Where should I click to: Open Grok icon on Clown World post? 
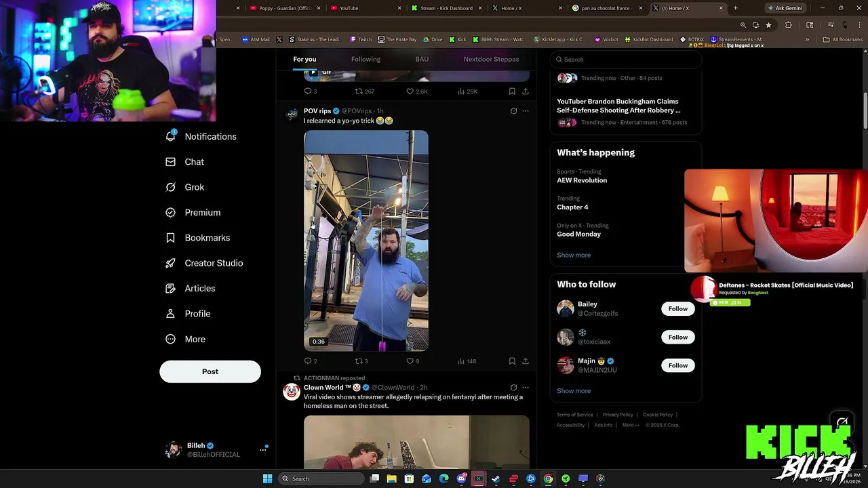(513, 388)
